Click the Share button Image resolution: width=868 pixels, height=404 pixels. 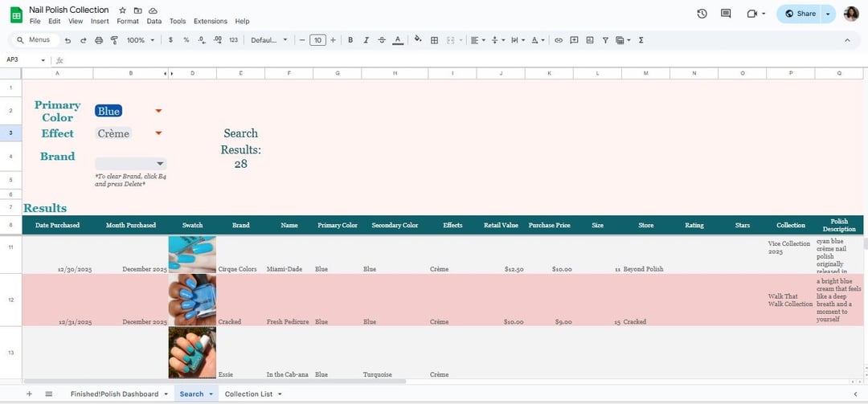point(800,14)
